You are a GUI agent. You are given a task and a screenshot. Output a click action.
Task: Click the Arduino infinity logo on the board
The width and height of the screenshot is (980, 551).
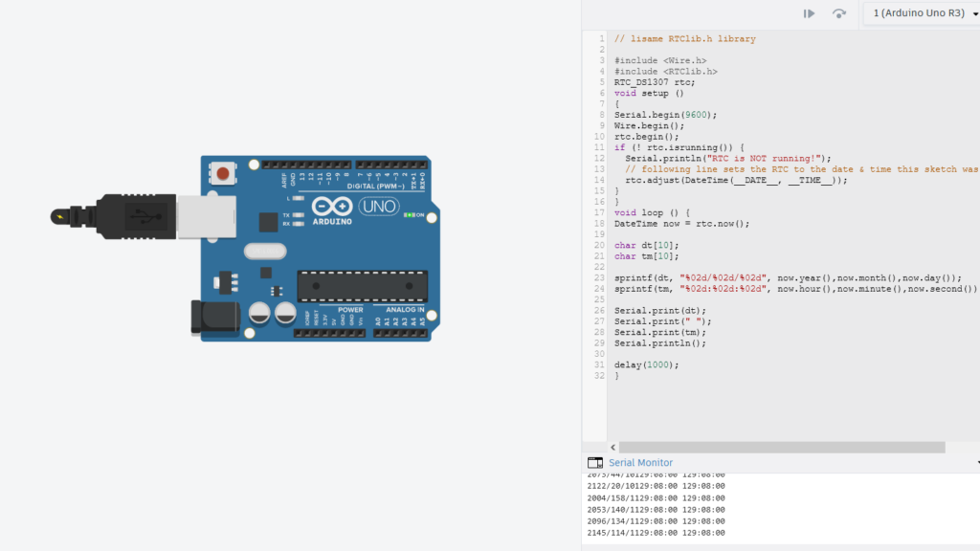[332, 207]
